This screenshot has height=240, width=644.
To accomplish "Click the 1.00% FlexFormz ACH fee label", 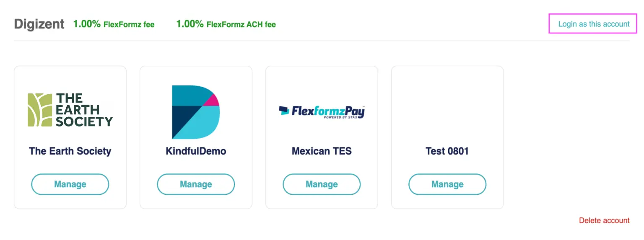I will [226, 24].
